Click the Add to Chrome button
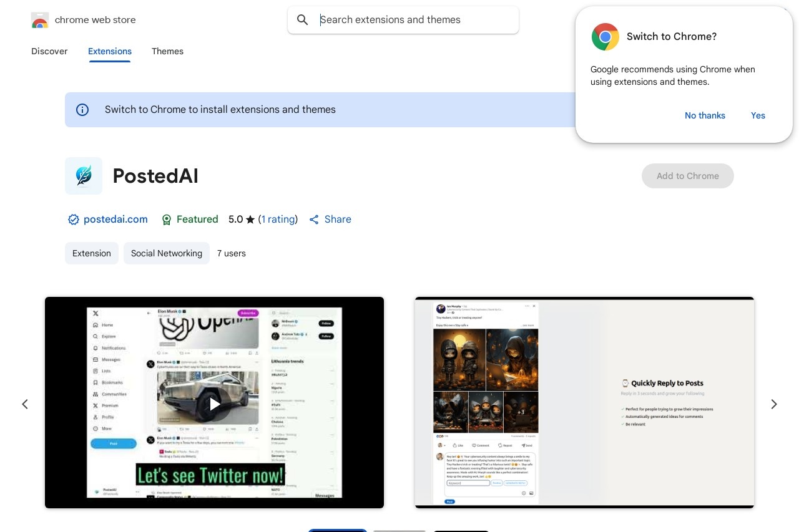This screenshot has height=532, width=799. (688, 176)
